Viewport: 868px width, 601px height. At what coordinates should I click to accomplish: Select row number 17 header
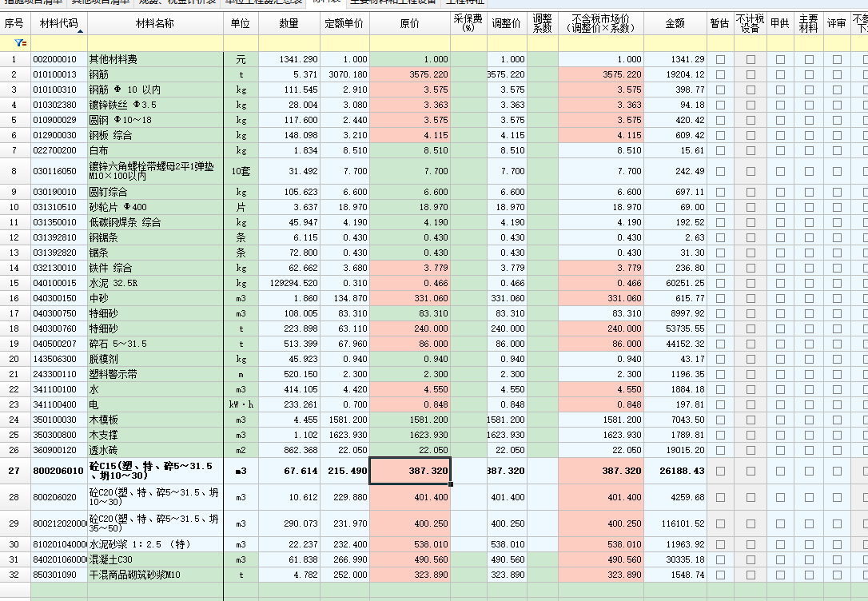14,313
